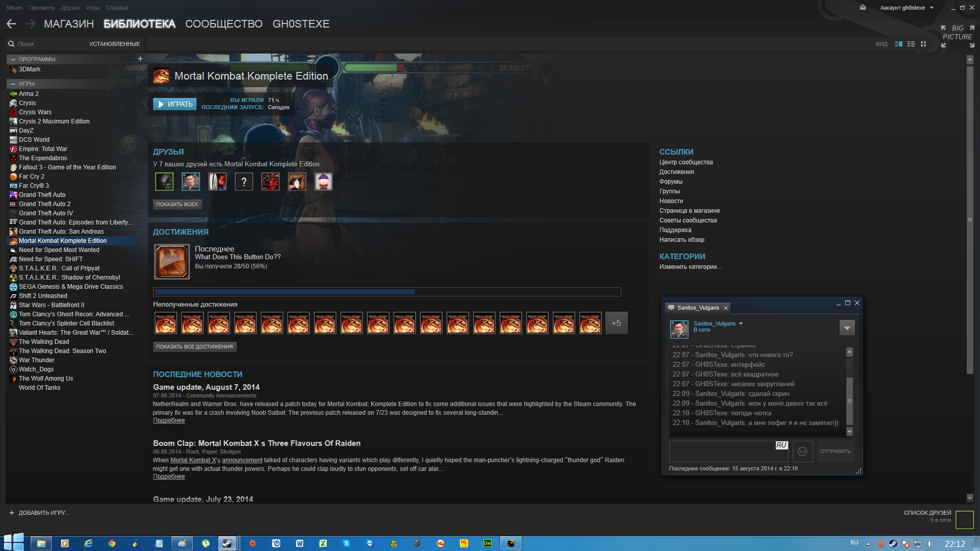Viewport: 980px width, 551px height.
Task: Focus the chat message input field
Action: pos(729,452)
